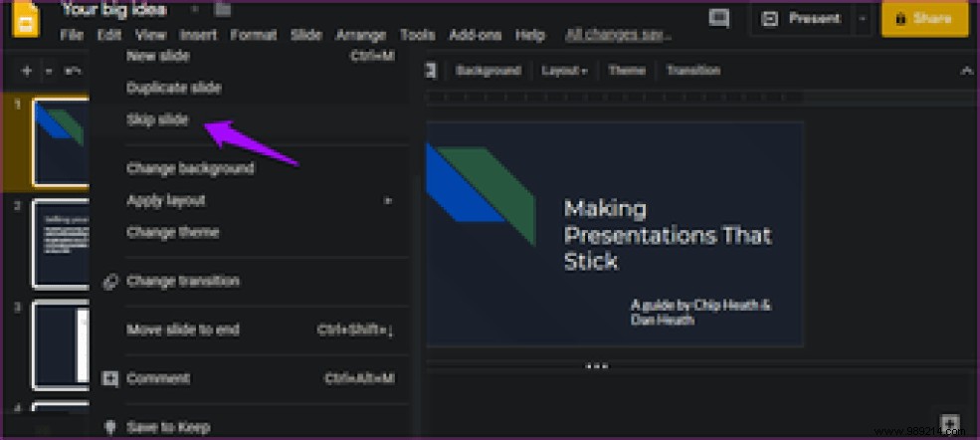Select Skip slide from the menu
This screenshot has height=440, width=980.
[x=157, y=119]
